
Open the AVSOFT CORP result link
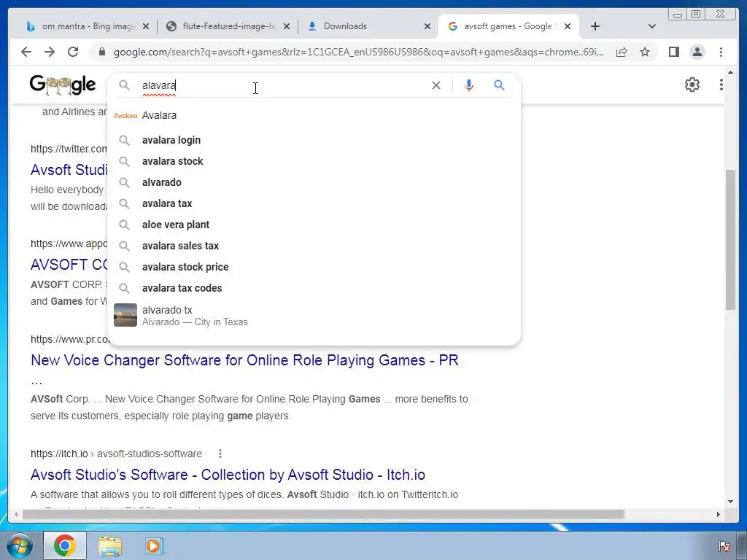click(69, 264)
